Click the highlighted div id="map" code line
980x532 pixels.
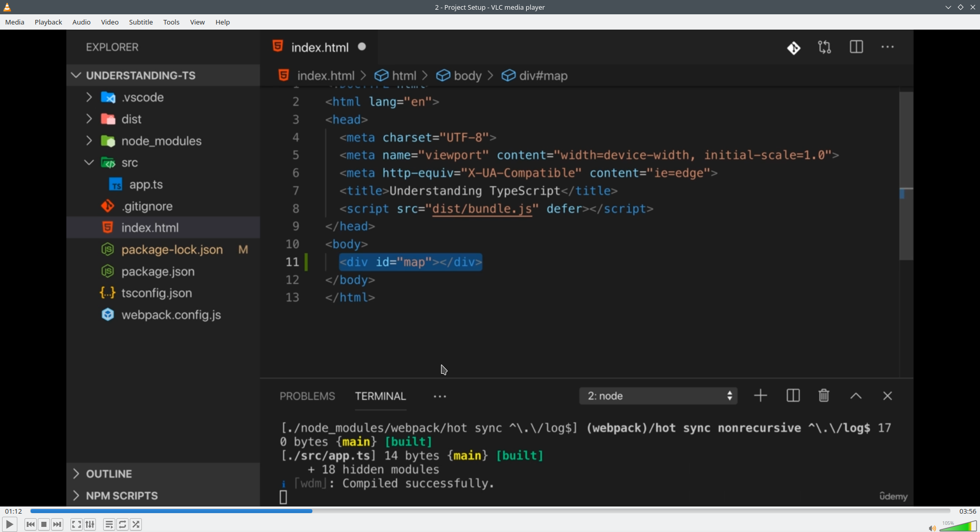tap(411, 262)
